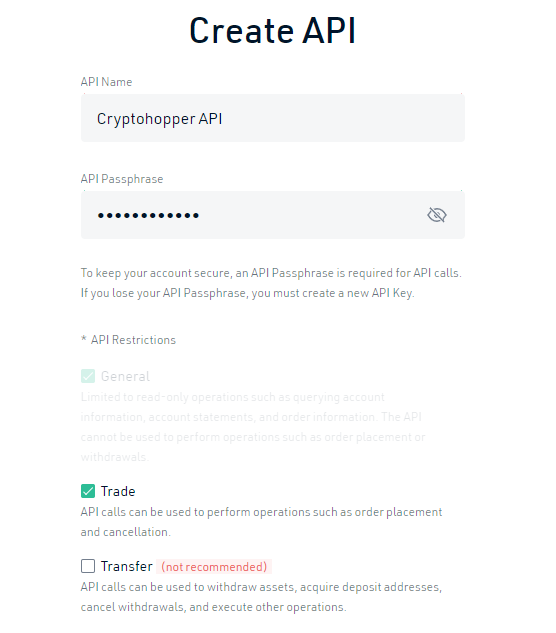556x633 pixels.
Task: Click the API Restrictions section label
Action: [x=133, y=340]
